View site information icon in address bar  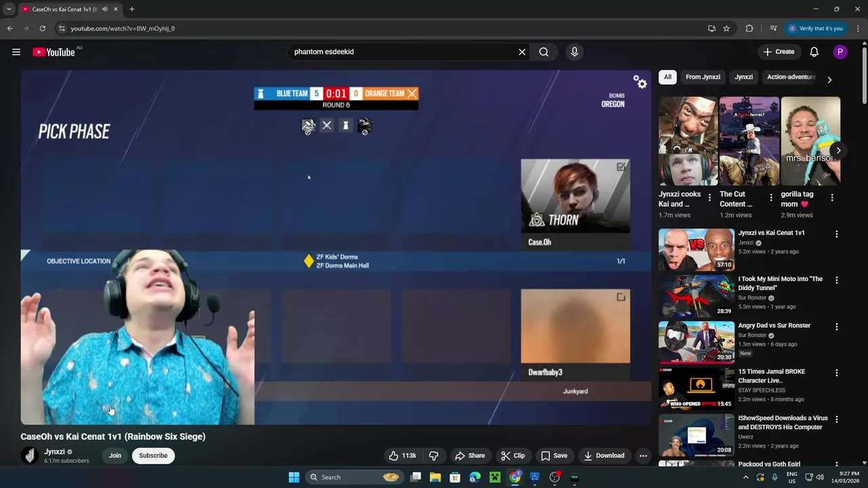pyautogui.click(x=62, y=28)
